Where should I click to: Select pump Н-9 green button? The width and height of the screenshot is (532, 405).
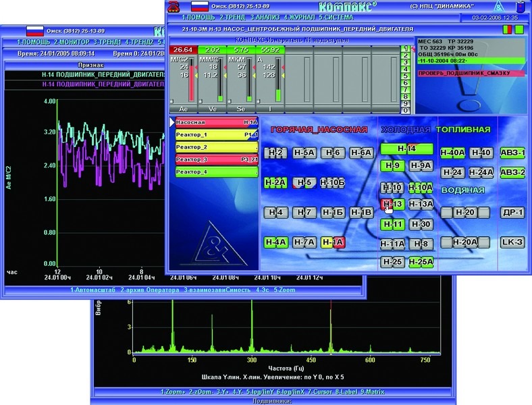392,166
